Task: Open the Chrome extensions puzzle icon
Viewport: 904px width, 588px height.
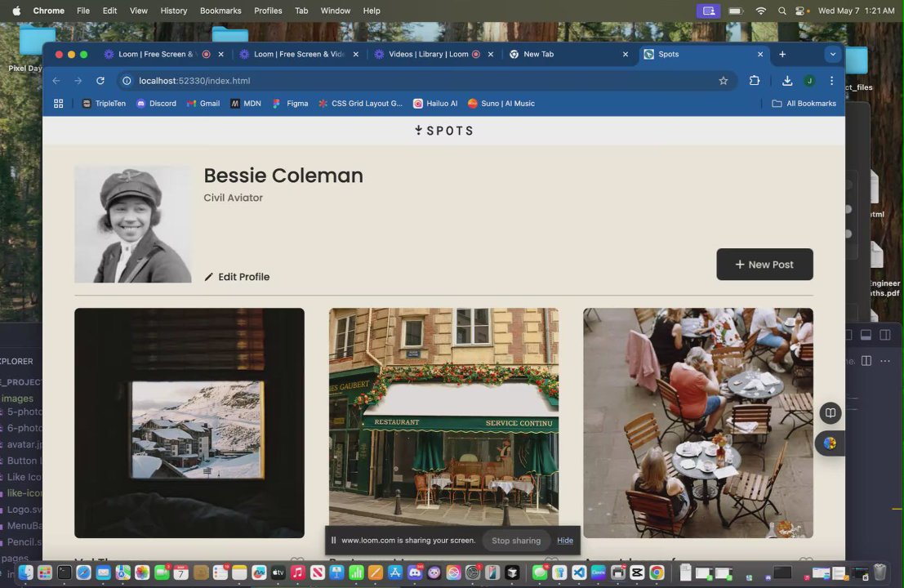Action: (x=755, y=81)
